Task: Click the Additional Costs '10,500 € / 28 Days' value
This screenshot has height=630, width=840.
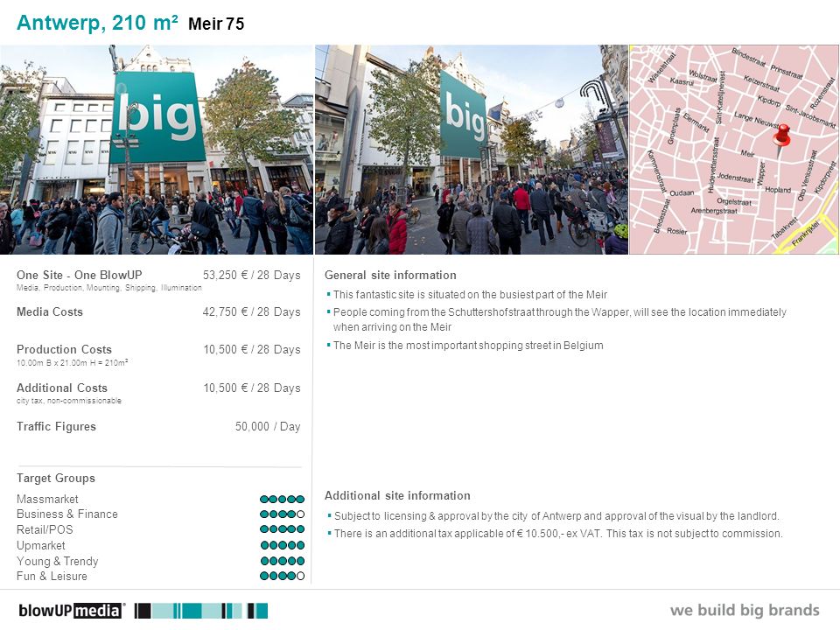Action: (x=252, y=388)
